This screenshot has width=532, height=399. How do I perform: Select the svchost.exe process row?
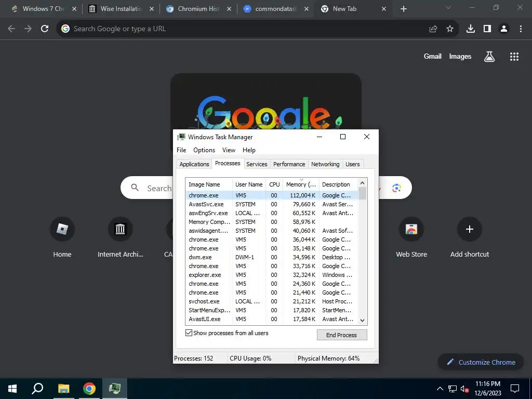272,301
